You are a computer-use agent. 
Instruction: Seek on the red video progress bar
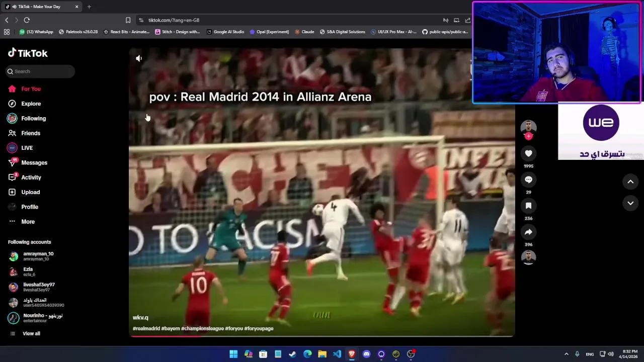[x=322, y=336]
